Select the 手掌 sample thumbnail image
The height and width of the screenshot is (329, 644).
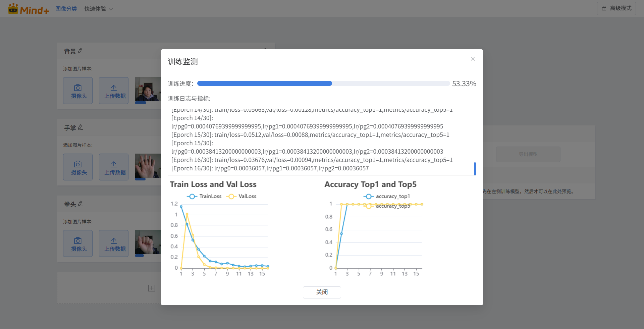coord(148,166)
